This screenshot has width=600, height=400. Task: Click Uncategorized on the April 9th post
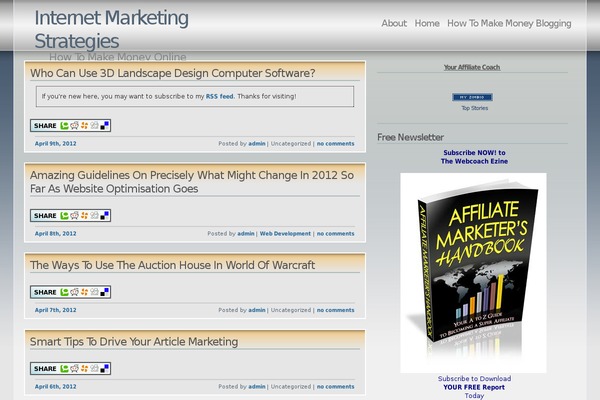point(291,144)
